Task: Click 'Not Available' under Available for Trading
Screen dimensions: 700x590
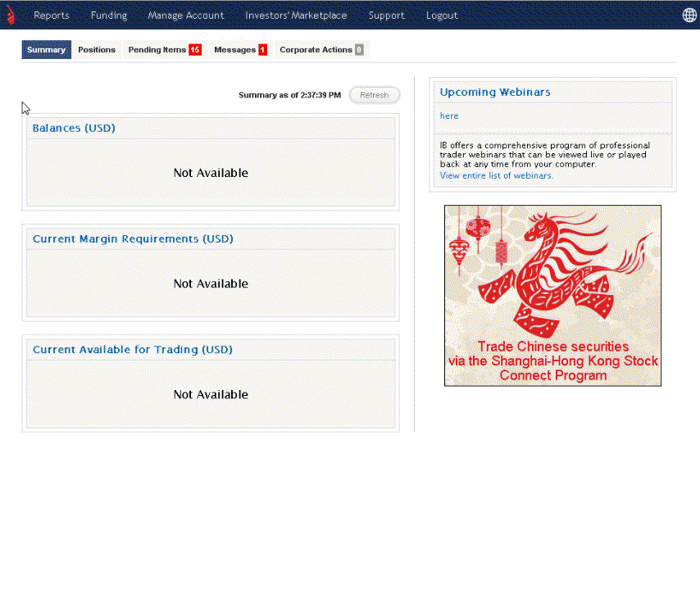Action: tap(211, 394)
